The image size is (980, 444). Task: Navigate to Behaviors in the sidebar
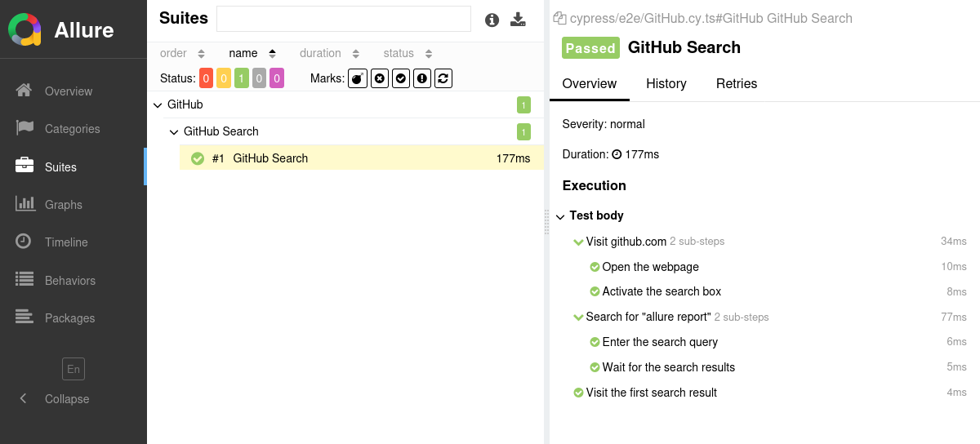pyautogui.click(x=69, y=281)
